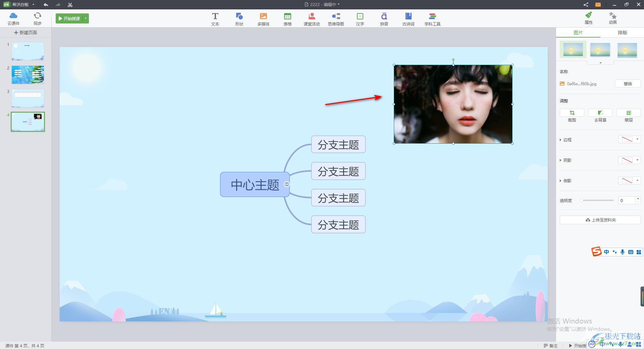Toggle Sogou 中 Chinese/English mode
This screenshot has height=349, width=644.
[606, 252]
